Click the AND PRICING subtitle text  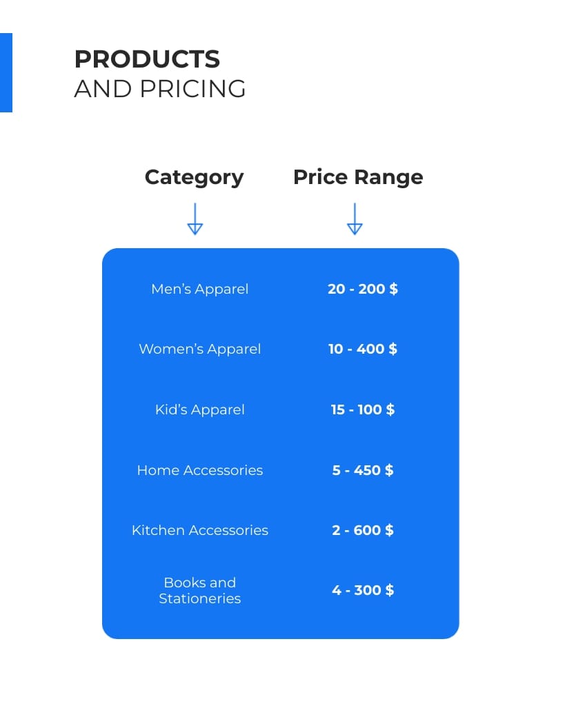160,89
